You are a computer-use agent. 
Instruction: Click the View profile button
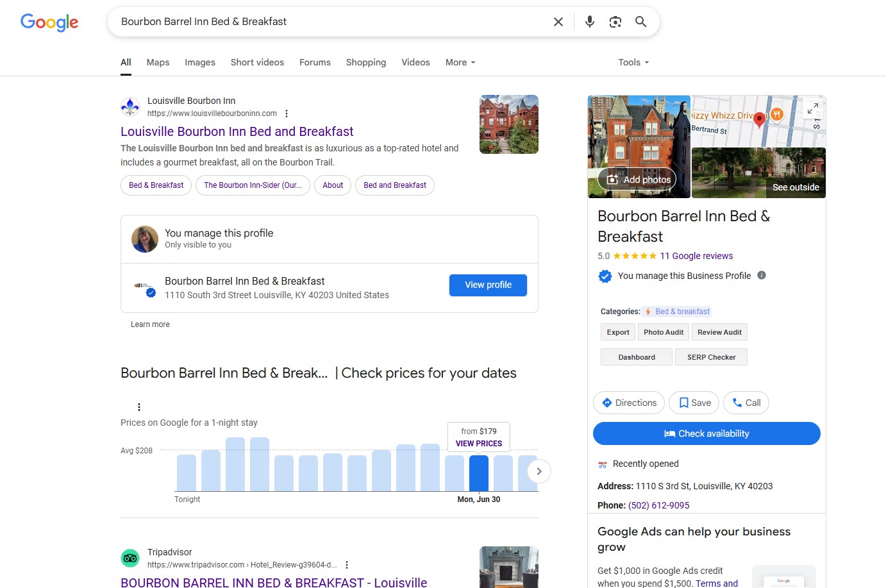(x=488, y=285)
